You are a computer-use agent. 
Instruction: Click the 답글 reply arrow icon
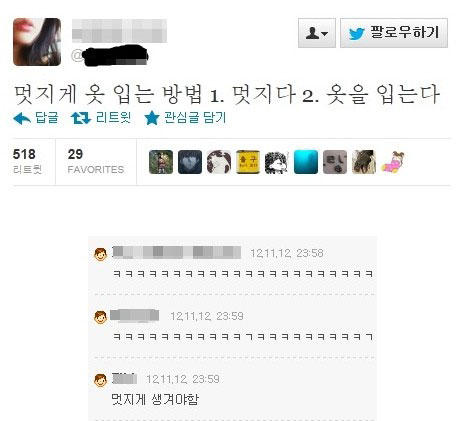click(22, 118)
